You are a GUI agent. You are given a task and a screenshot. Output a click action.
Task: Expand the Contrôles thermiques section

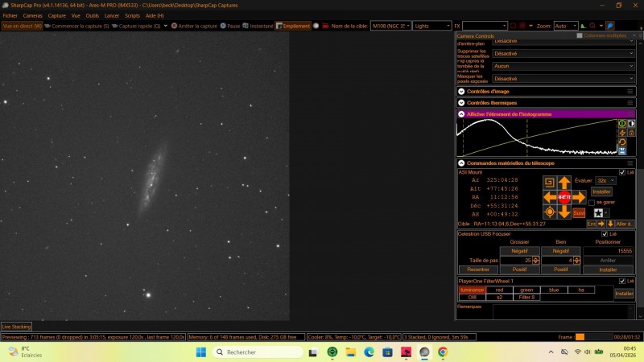click(461, 103)
